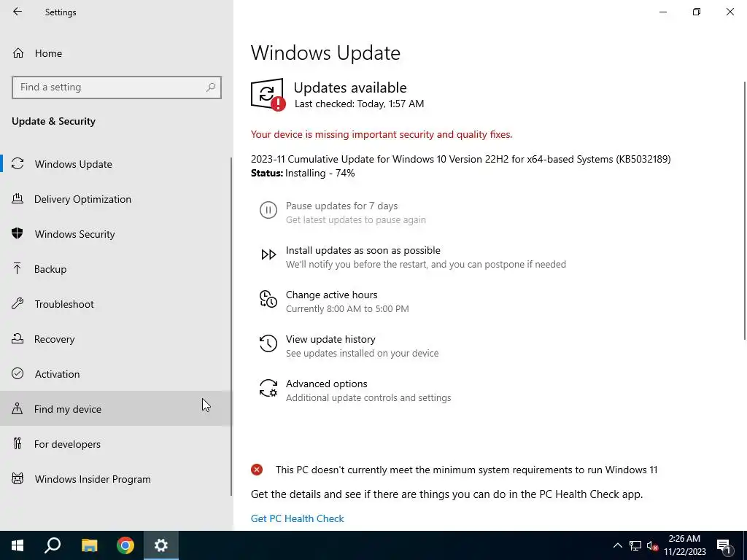Click the 'Update & Security' heading
747x560 pixels.
53,122
